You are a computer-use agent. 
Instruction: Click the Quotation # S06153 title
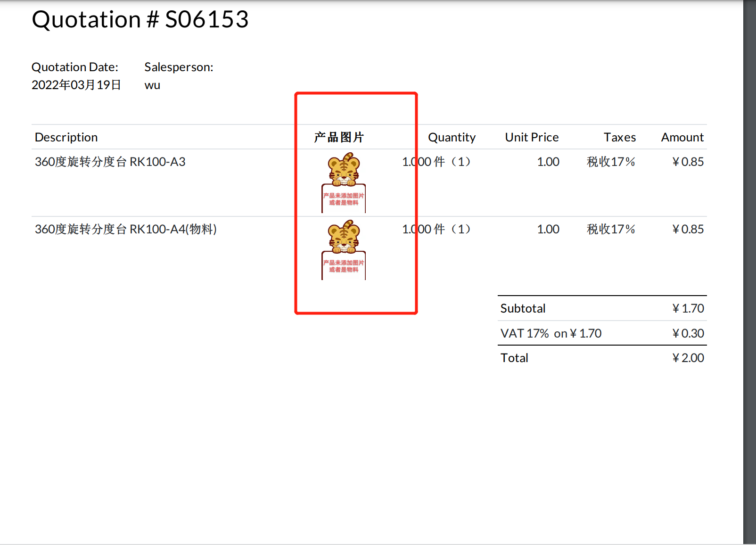140,19
